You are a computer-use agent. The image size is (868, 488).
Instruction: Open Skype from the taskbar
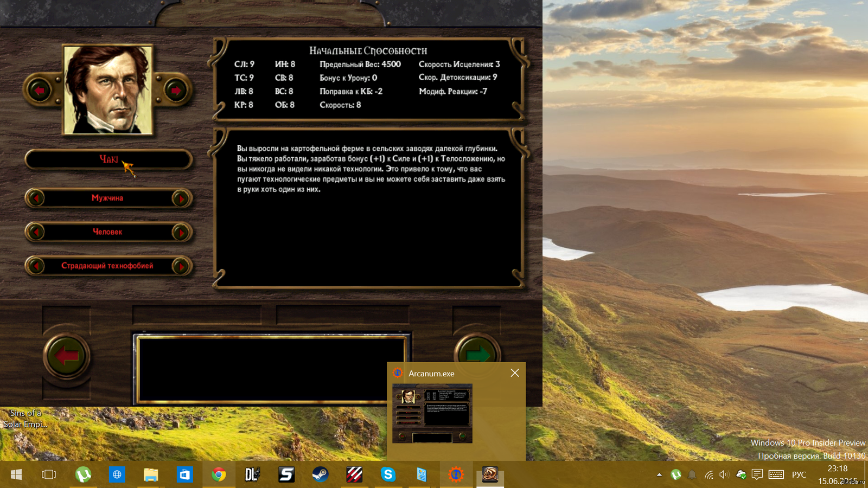click(388, 474)
